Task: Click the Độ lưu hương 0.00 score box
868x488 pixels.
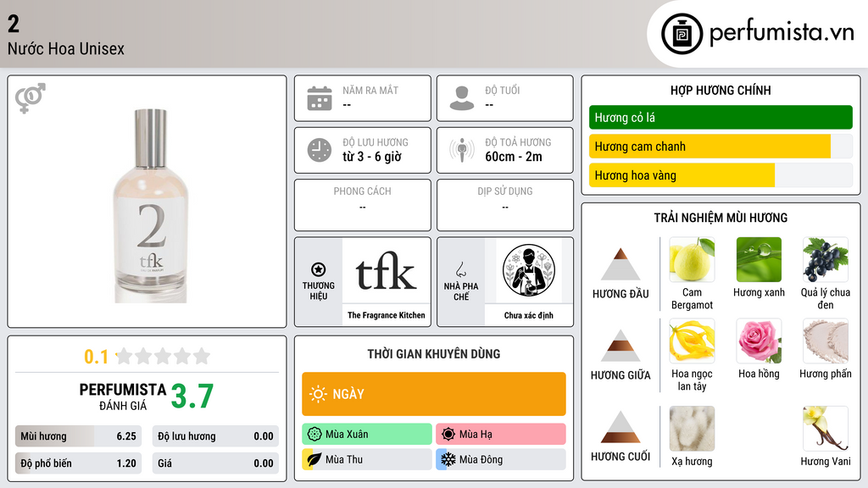Action: click(x=215, y=436)
